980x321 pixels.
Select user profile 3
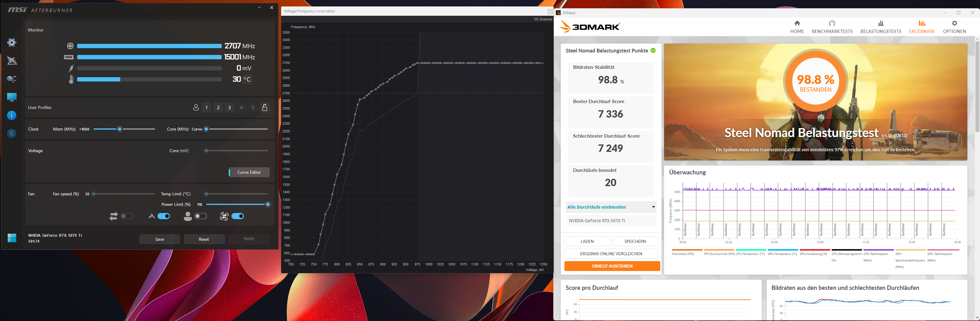pos(229,108)
